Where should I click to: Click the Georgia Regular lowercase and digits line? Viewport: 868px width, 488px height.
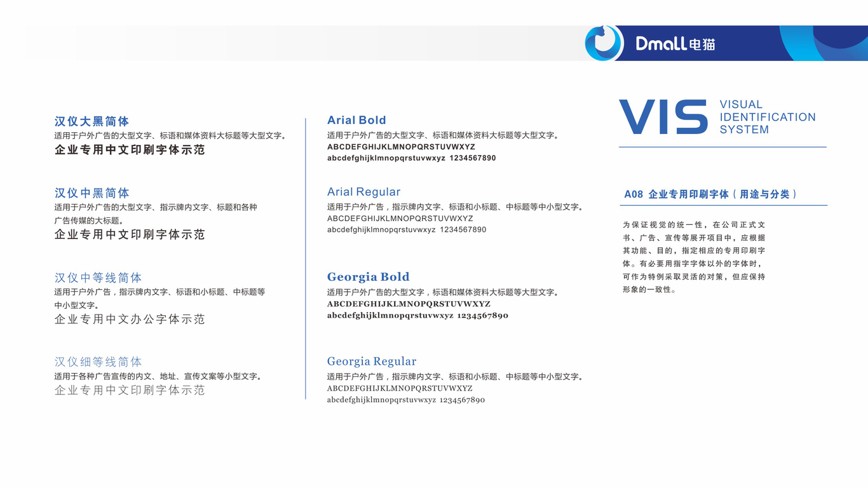(406, 400)
